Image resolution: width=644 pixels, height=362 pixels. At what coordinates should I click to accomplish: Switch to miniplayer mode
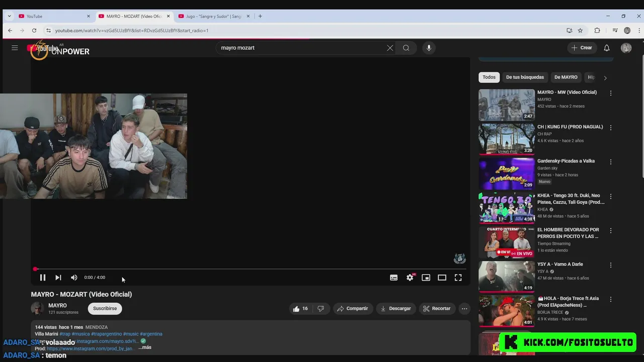[x=426, y=278]
